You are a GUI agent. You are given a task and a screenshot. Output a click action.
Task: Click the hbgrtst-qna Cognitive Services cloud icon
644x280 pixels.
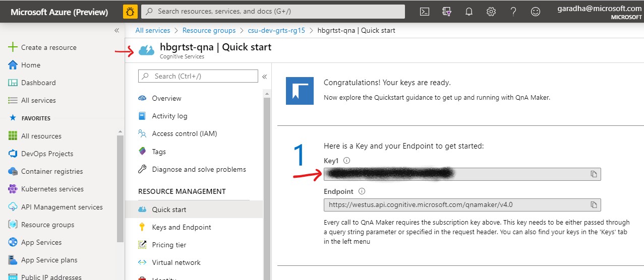coord(147,50)
